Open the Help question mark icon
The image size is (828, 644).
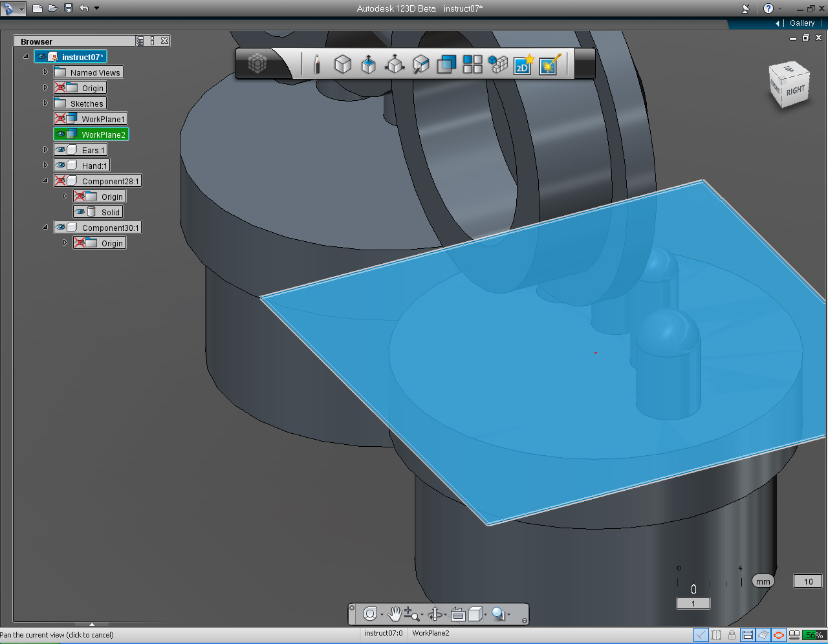coord(768,8)
